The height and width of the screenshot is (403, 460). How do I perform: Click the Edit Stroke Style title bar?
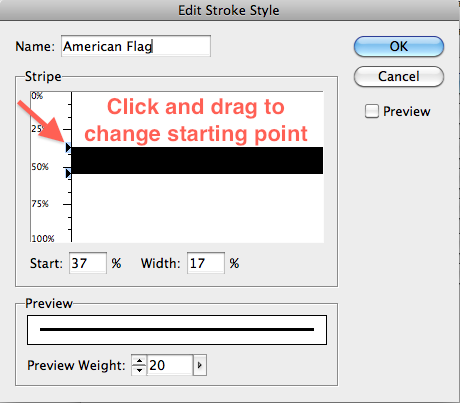tap(229, 10)
